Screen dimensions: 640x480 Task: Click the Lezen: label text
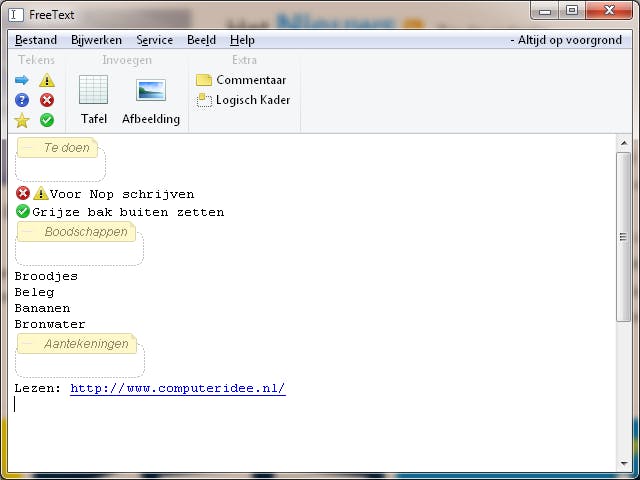point(38,388)
